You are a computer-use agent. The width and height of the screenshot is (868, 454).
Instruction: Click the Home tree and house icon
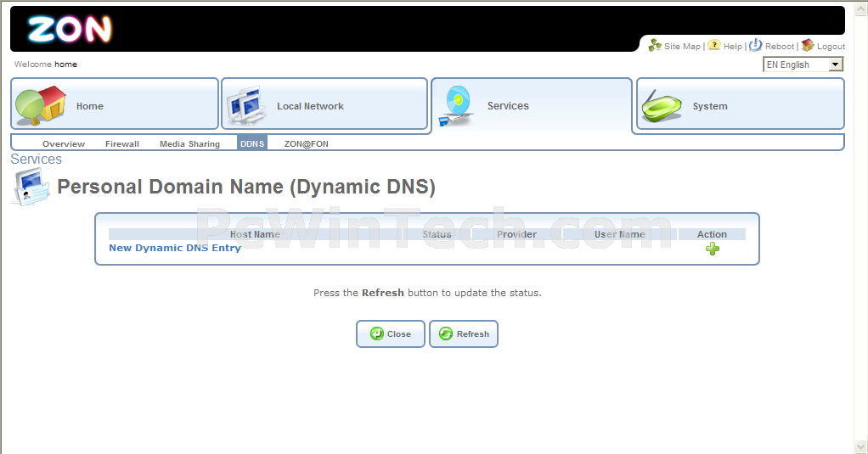(x=41, y=105)
